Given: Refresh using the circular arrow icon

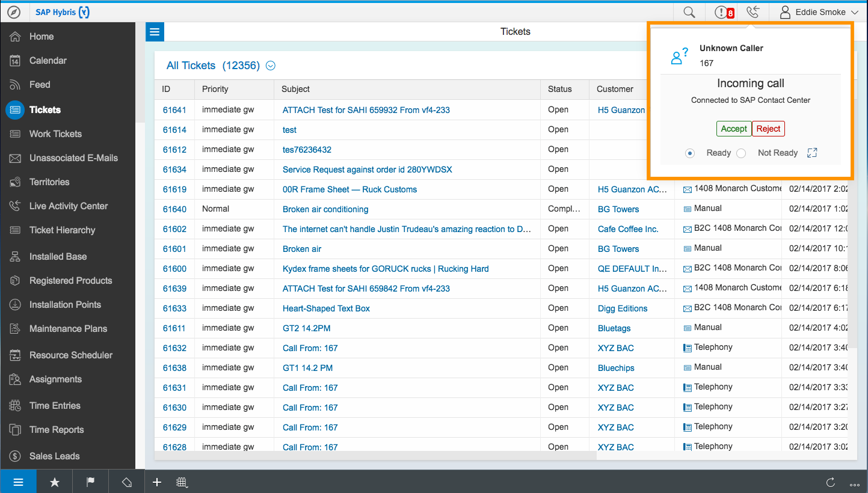Looking at the screenshot, I should [831, 482].
